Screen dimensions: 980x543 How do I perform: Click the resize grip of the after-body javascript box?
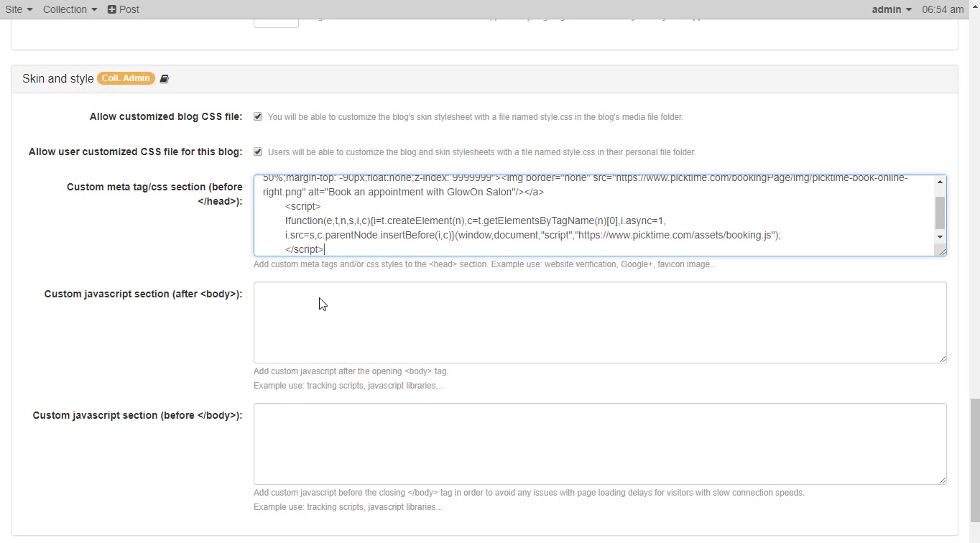pos(942,358)
